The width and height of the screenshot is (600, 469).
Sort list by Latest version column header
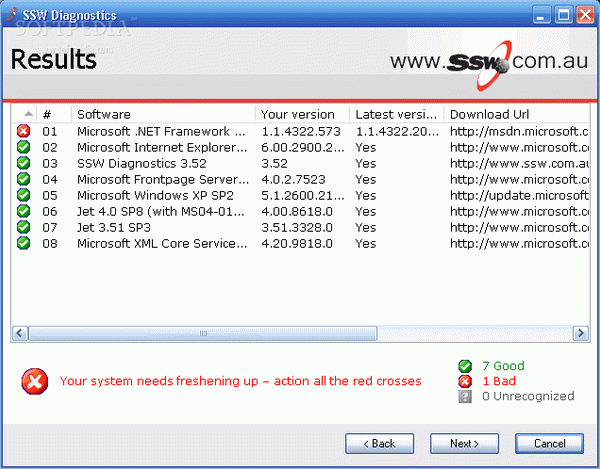pyautogui.click(x=397, y=114)
